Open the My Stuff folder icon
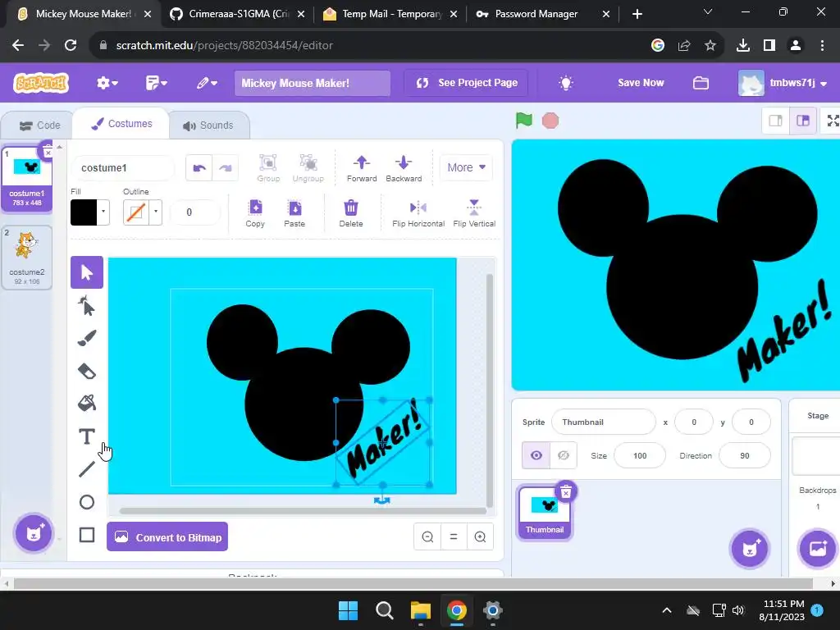 click(x=701, y=83)
